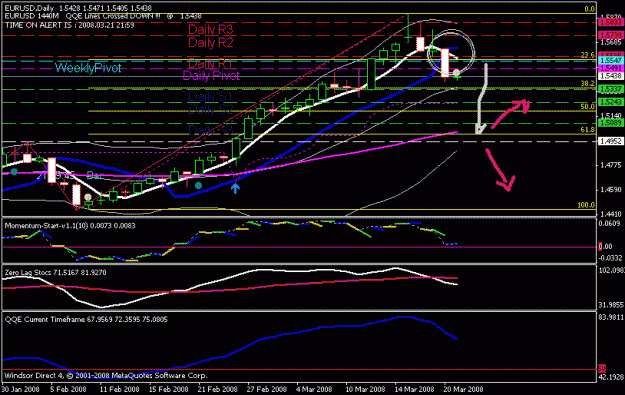Select the 'Daily R1' label
Viewport: 625px width, 395px height.
click(x=210, y=64)
